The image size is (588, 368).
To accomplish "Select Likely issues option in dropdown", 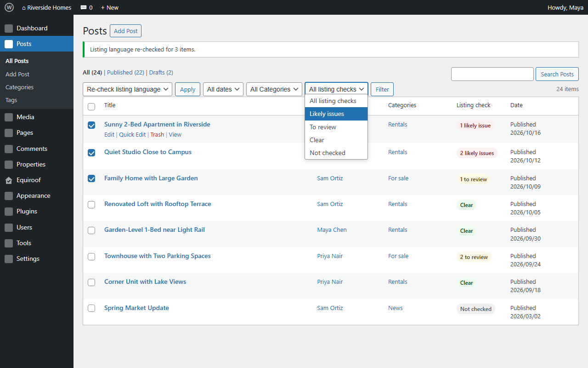I will coord(336,114).
